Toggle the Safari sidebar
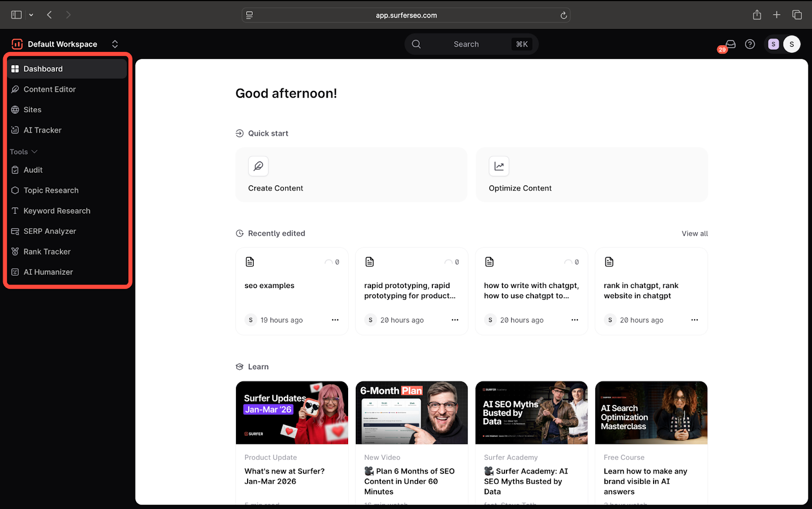812x509 pixels. click(17, 15)
